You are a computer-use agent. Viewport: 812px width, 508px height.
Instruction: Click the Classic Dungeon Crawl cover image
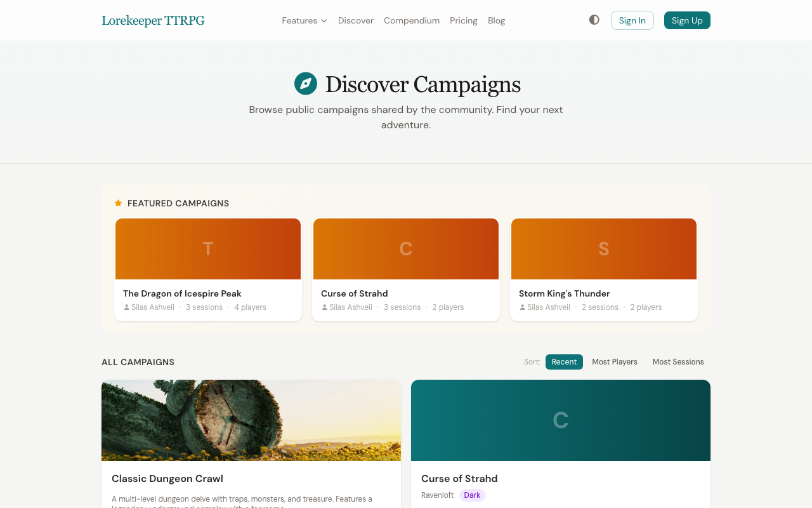click(x=251, y=420)
